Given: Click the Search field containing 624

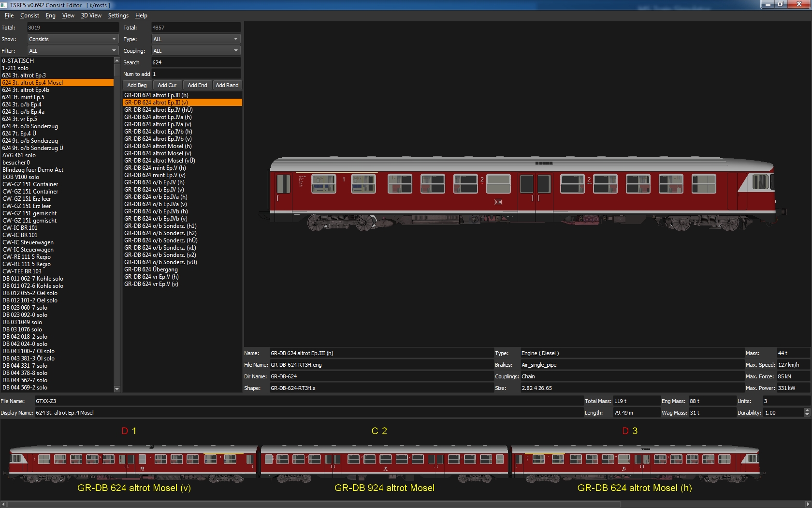Looking at the screenshot, I should coord(196,62).
